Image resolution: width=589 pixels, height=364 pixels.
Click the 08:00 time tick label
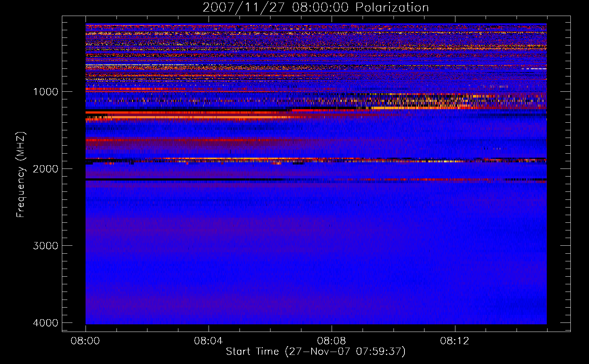86,341
